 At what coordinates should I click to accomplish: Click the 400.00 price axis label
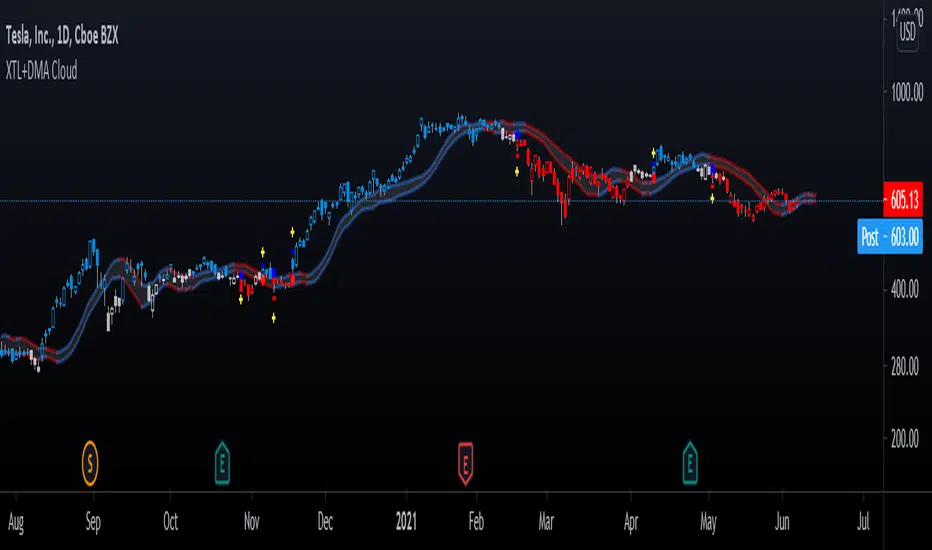click(907, 290)
